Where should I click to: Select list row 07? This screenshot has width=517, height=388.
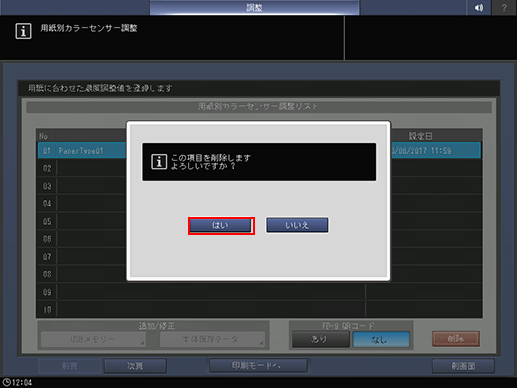click(259, 257)
